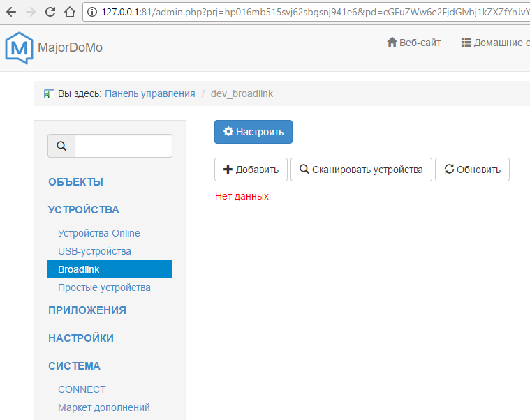Open the Домашние top menu item

click(496, 43)
